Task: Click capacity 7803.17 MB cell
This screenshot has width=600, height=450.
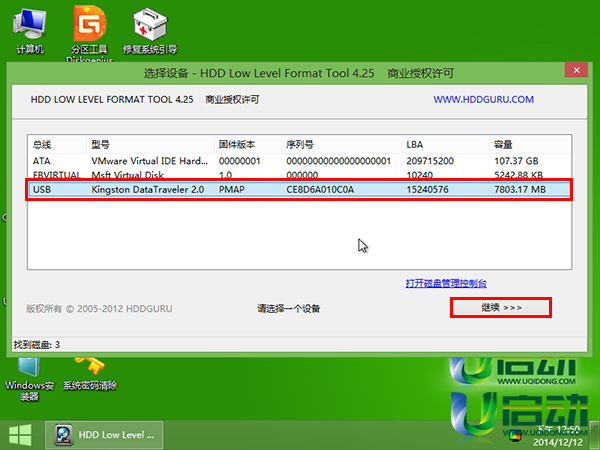Action: point(520,189)
